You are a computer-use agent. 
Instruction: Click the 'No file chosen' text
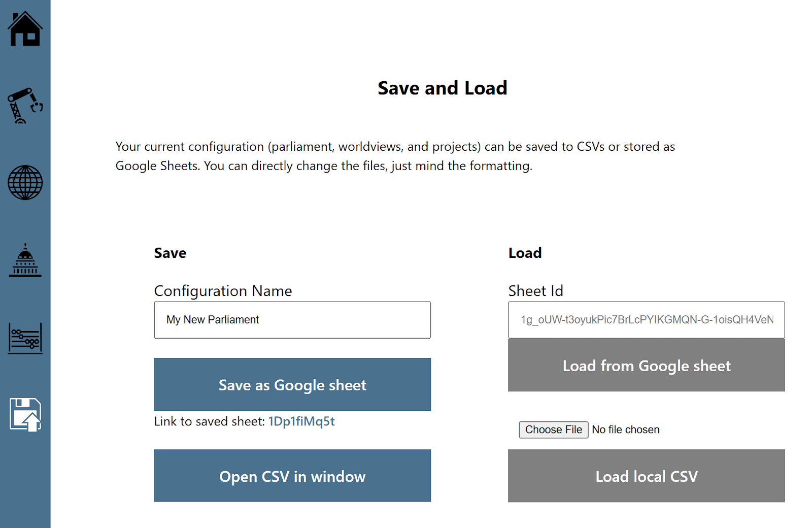625,430
